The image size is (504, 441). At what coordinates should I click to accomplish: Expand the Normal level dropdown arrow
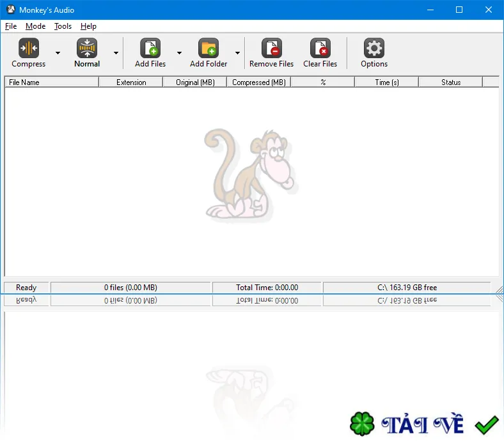tap(116, 53)
